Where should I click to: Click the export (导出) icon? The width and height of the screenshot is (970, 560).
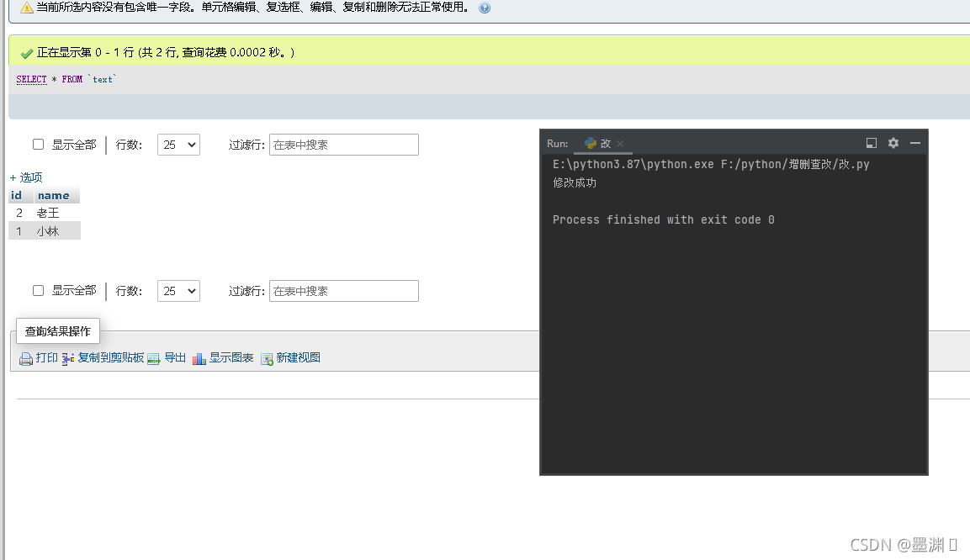point(154,358)
